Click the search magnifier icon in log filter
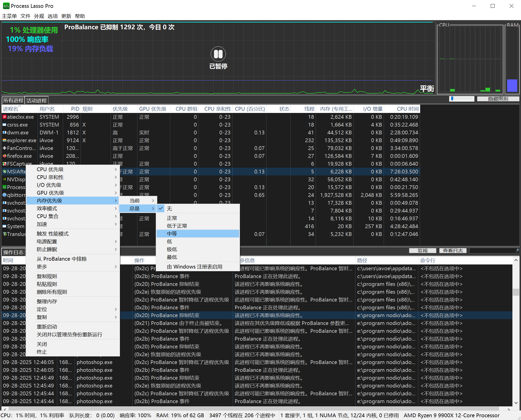 click(517, 251)
